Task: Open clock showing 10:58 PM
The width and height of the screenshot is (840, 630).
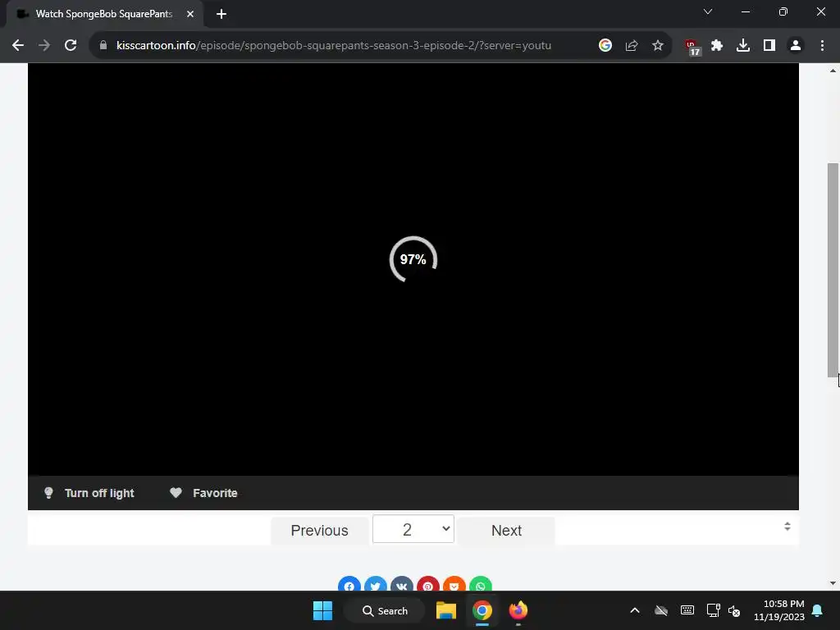Action: 779,610
